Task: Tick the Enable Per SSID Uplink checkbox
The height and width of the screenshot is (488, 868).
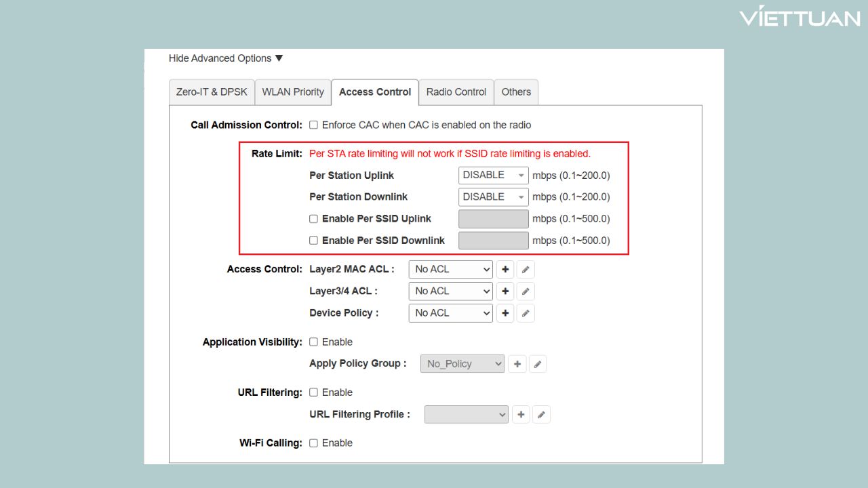Action: click(x=313, y=219)
